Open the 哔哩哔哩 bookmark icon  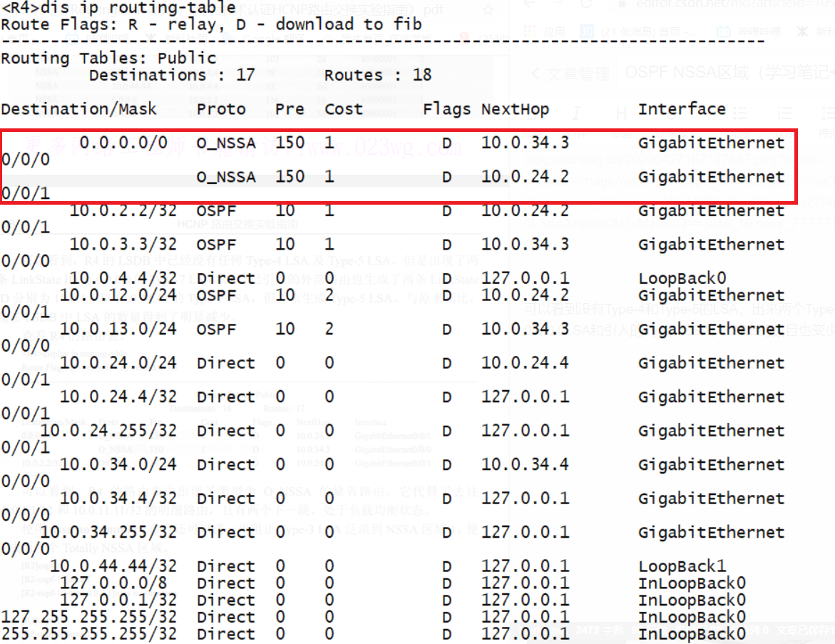(x=724, y=31)
